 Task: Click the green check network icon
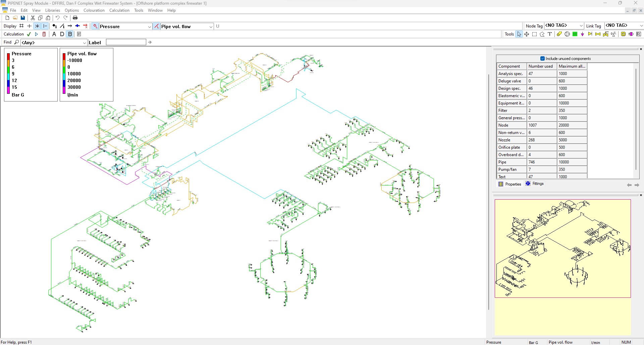point(29,34)
